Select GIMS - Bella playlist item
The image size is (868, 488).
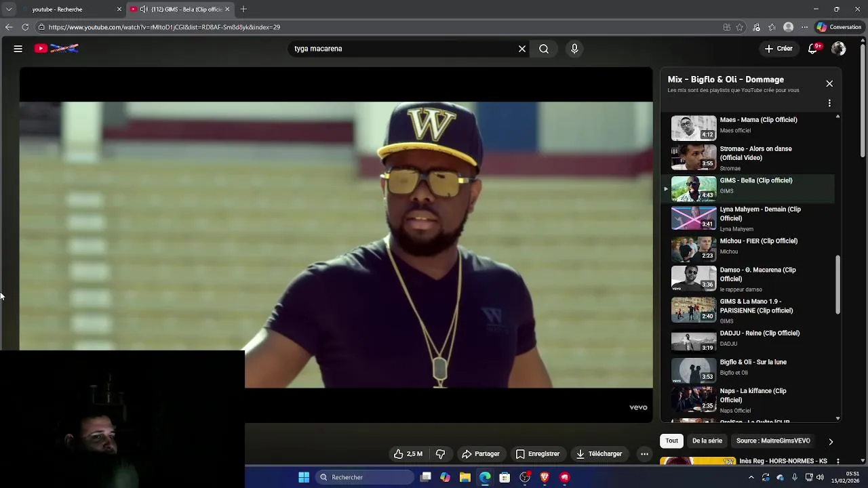pyautogui.click(x=749, y=188)
